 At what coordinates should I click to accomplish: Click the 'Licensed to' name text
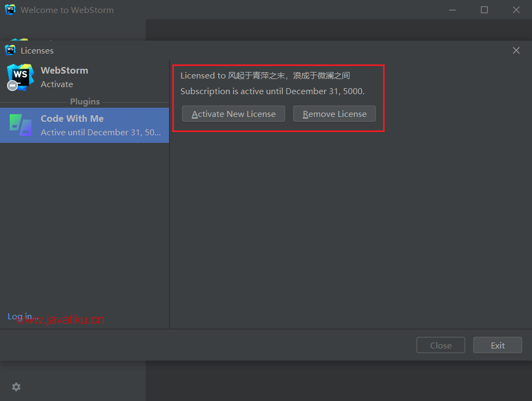[265, 76]
